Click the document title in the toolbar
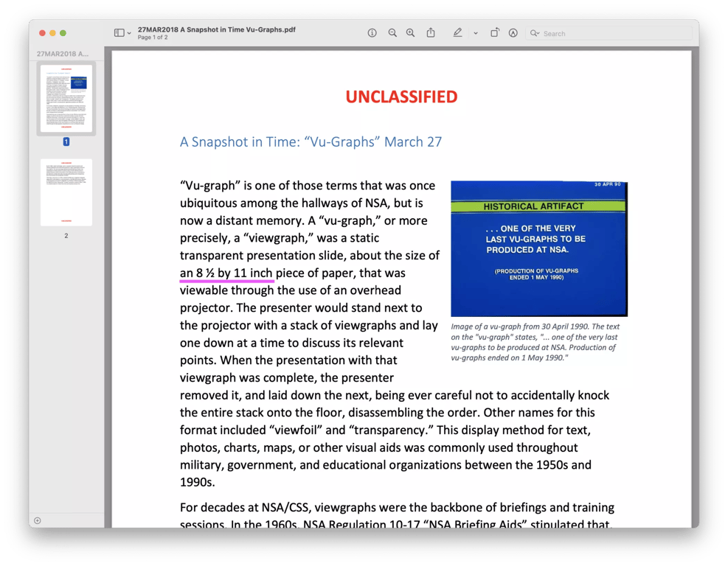This screenshot has width=728, height=566. tap(216, 29)
